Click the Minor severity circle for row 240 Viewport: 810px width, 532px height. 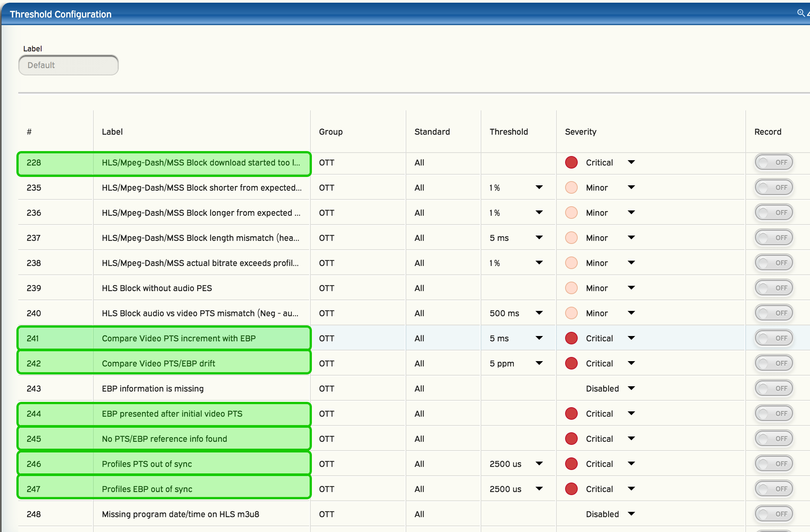tap(571, 313)
